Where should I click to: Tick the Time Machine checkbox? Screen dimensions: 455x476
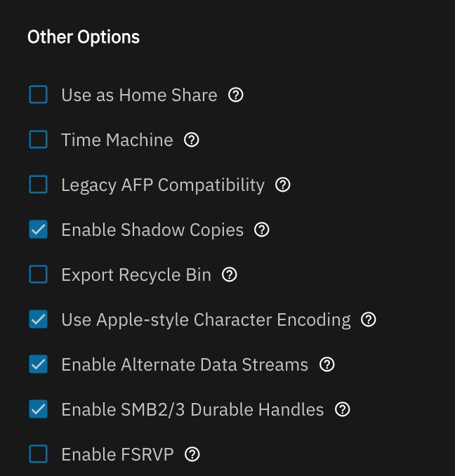(38, 139)
